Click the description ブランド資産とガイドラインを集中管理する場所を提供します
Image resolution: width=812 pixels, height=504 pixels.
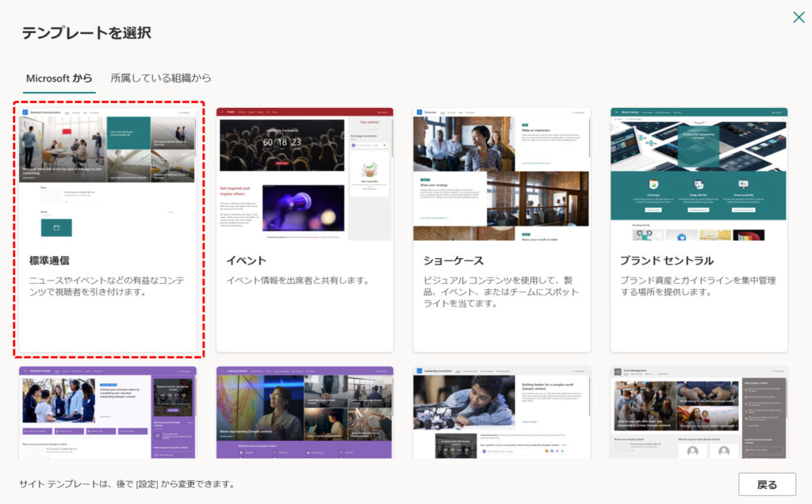(x=698, y=286)
